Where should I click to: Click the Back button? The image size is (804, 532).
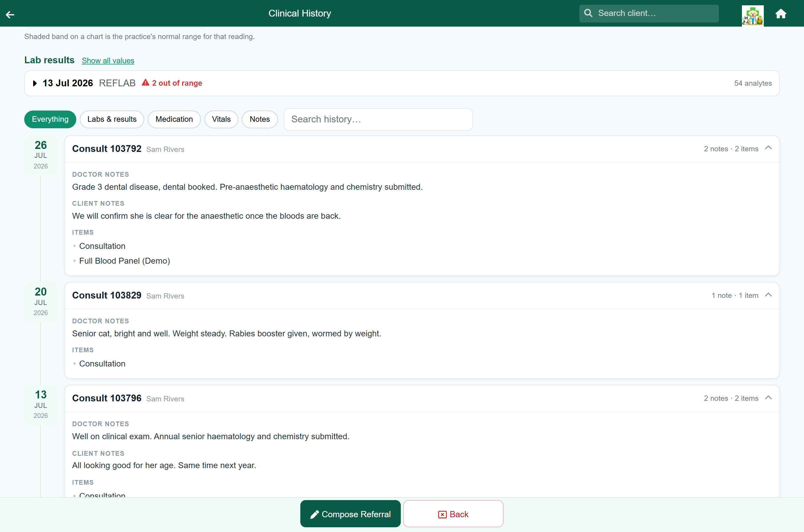tap(453, 514)
